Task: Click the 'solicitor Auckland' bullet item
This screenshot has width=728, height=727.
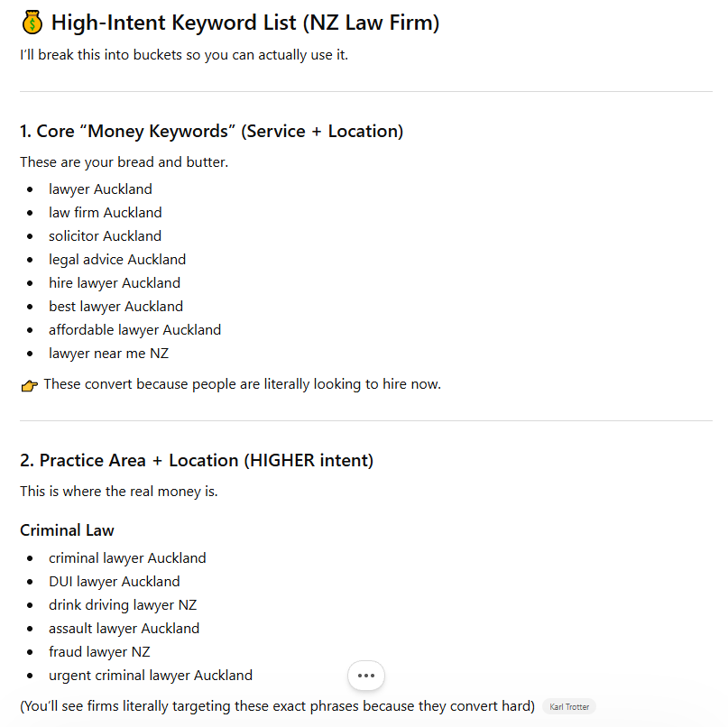Action: click(x=105, y=235)
